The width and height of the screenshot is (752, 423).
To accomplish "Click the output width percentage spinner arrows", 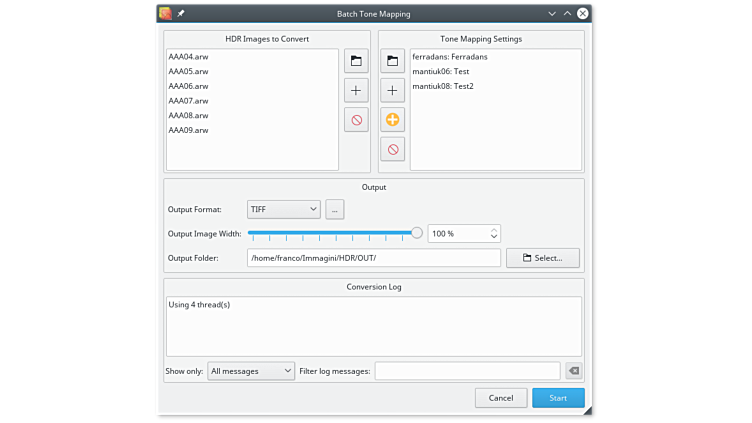I will point(494,233).
